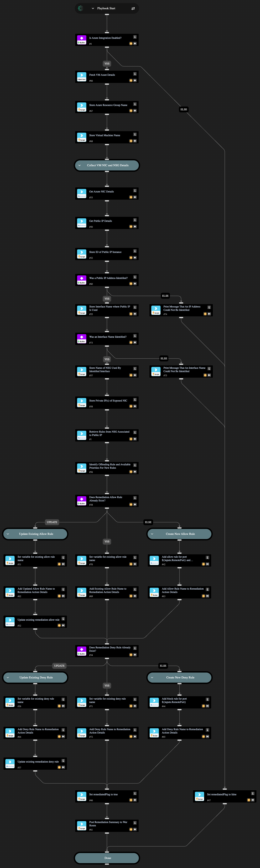This screenshot has width=260, height=868.
Task: Click the swap arrows icon on Playbook Start
Action: [133, 8]
